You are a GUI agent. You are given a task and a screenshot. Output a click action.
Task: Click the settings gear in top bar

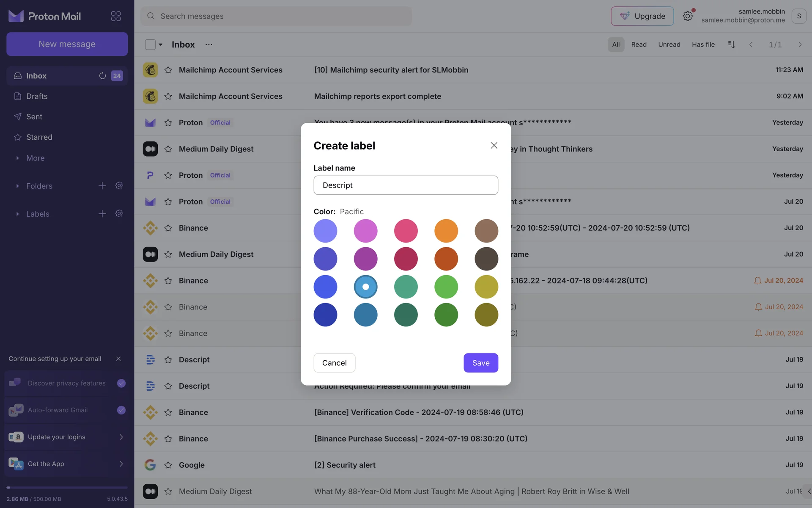pyautogui.click(x=687, y=16)
